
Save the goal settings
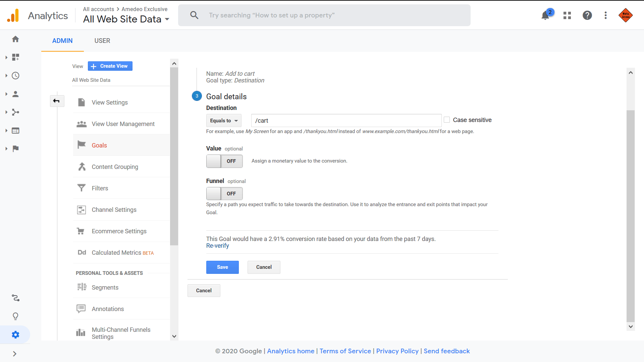(x=222, y=267)
